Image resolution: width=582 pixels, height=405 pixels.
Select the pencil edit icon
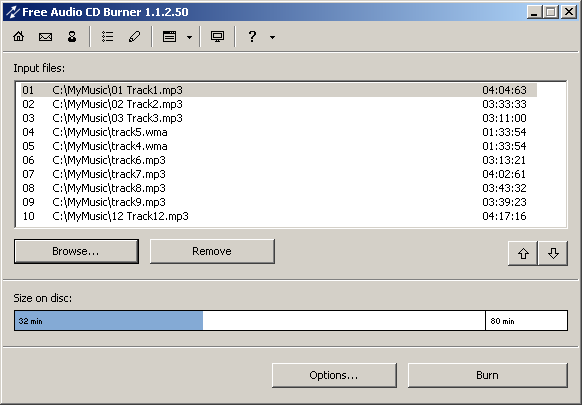click(x=134, y=36)
